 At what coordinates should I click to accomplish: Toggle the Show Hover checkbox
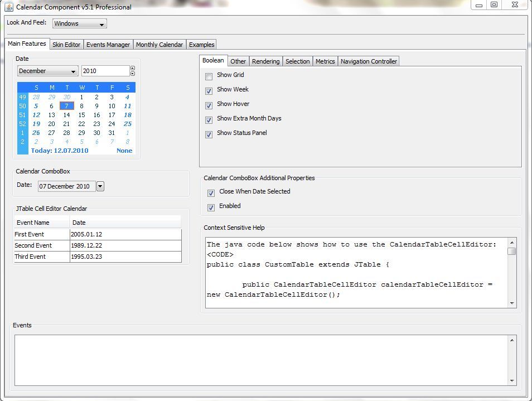point(209,105)
